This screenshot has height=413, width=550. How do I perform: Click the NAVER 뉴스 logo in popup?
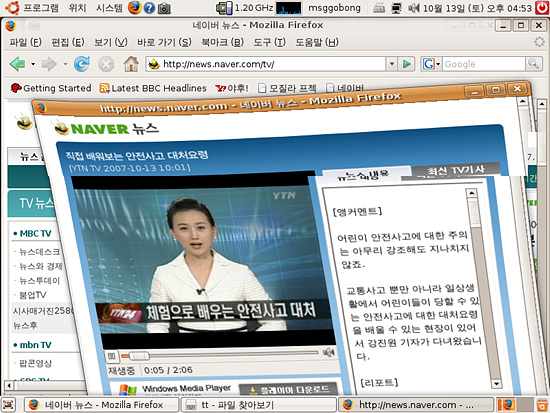coord(107,128)
